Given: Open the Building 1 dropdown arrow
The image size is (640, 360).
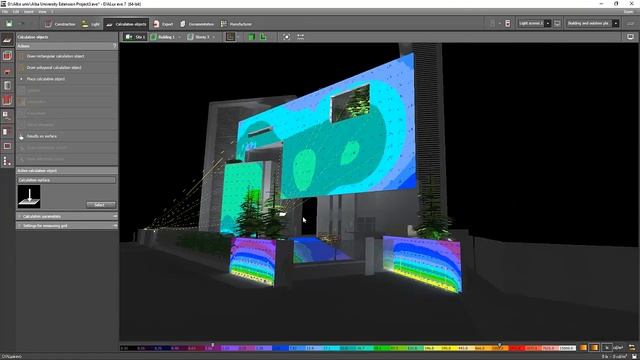Looking at the screenshot, I should pos(180,37).
